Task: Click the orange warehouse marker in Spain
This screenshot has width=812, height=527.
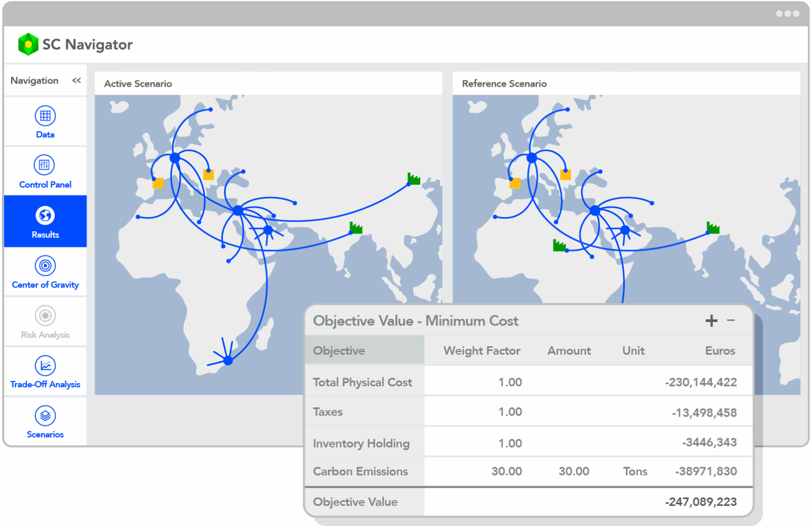Action: coord(158,183)
